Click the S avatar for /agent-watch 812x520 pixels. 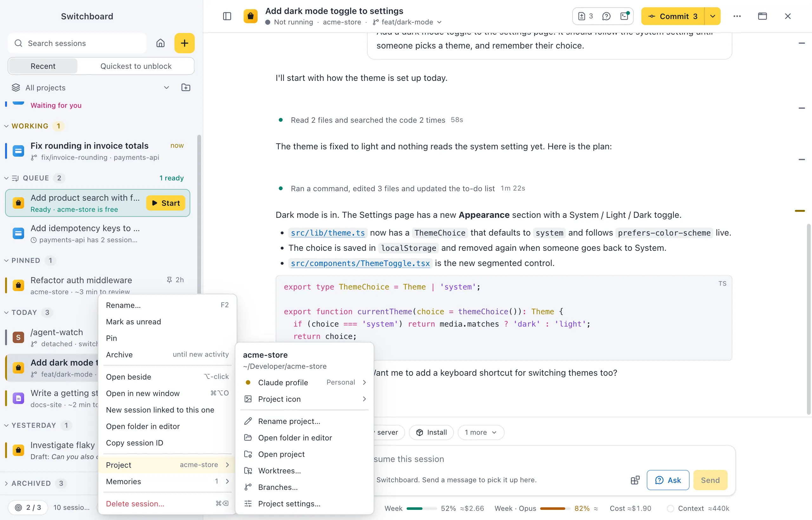point(18,337)
